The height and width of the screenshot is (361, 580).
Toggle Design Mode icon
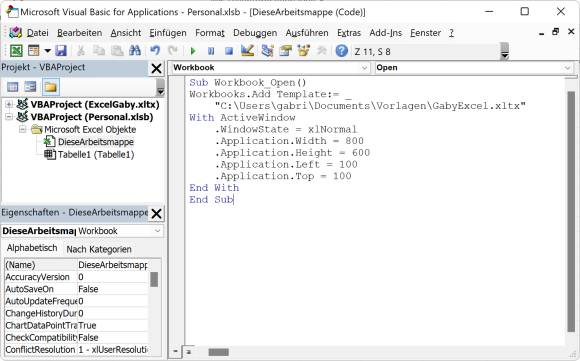(x=247, y=51)
